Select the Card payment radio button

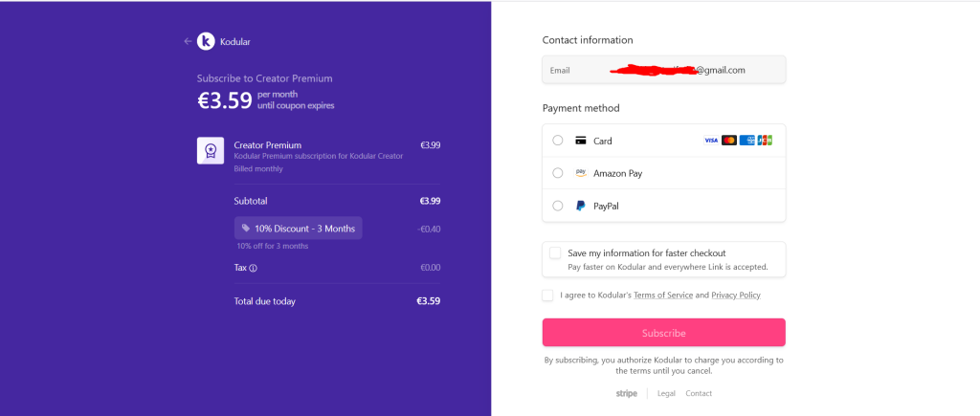pos(558,141)
